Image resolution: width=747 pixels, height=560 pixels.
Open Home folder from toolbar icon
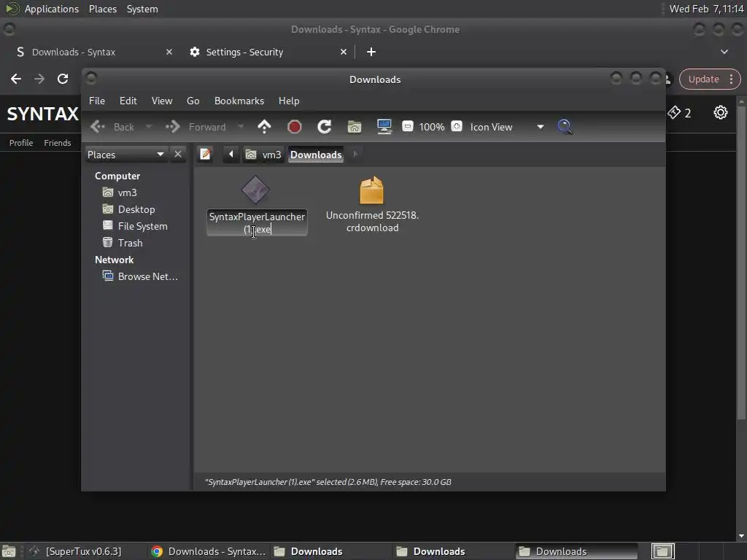coord(355,127)
